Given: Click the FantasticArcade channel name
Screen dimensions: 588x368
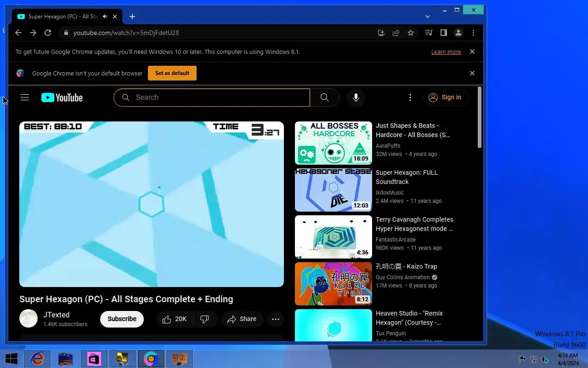Looking at the screenshot, I should 396,240.
